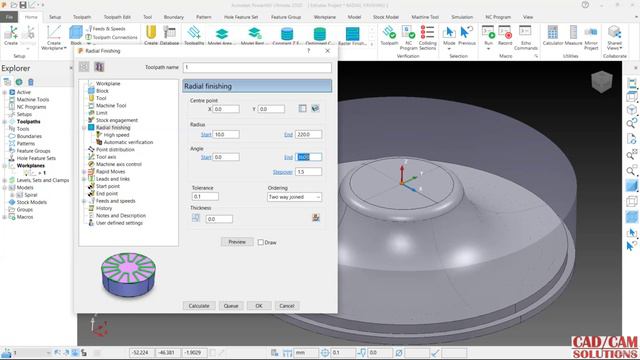Open the Calculator utility

pos(553,35)
